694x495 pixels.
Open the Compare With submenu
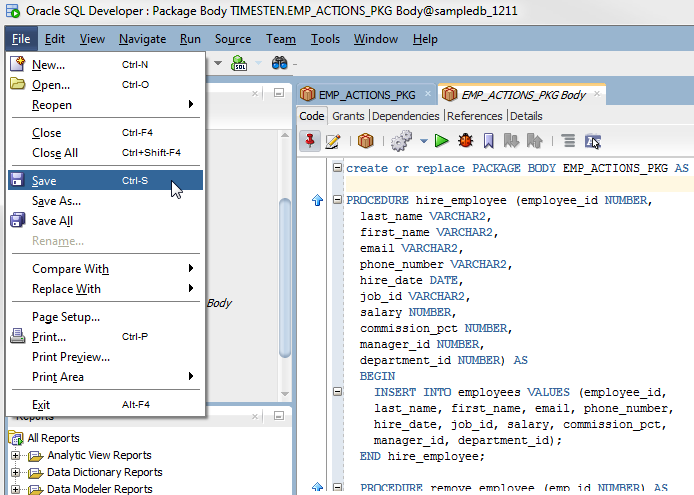click(x=105, y=268)
